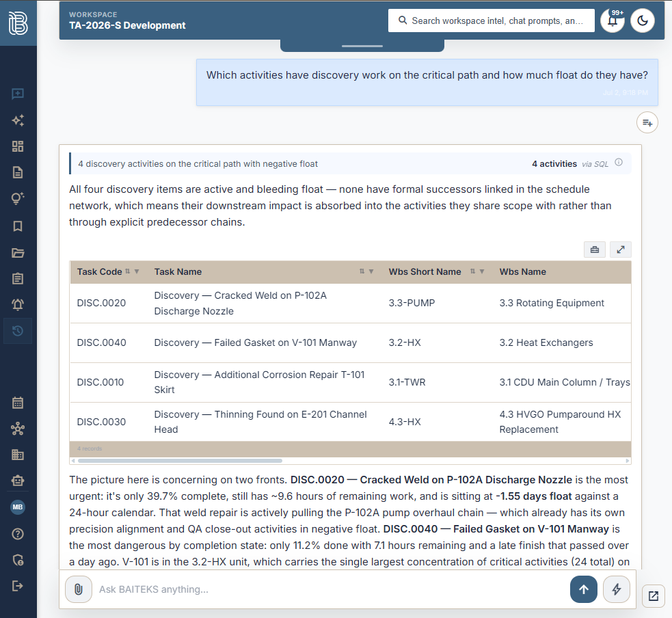Open the alarm alerts sidebar icon
The height and width of the screenshot is (618, 672).
tap(18, 305)
